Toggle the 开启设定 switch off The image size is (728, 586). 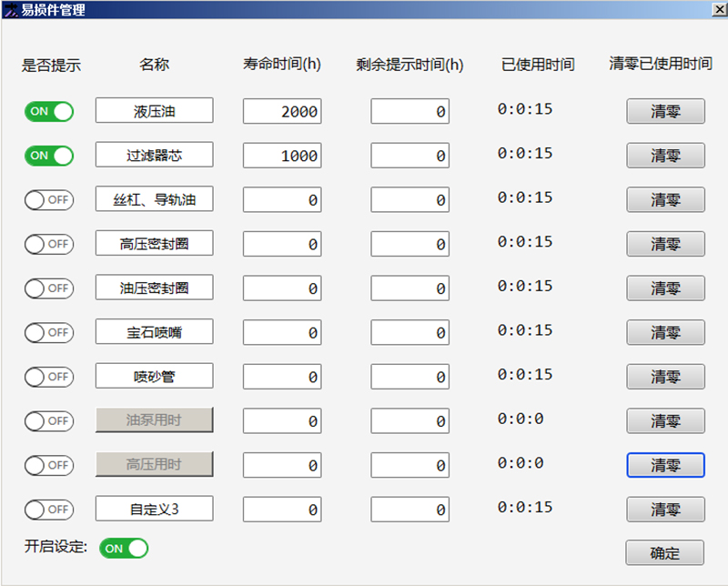pos(124,549)
